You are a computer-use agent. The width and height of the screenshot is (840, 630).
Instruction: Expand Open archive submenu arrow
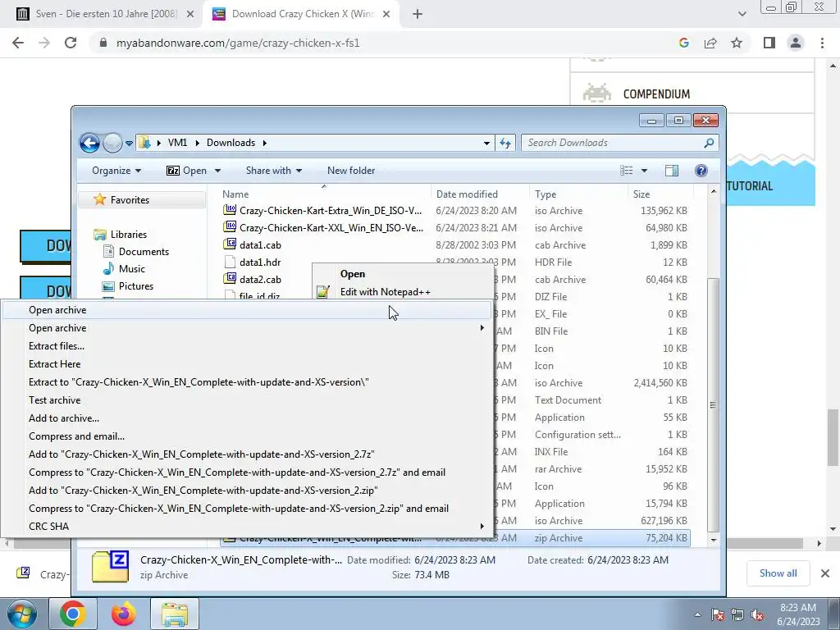pyautogui.click(x=482, y=328)
